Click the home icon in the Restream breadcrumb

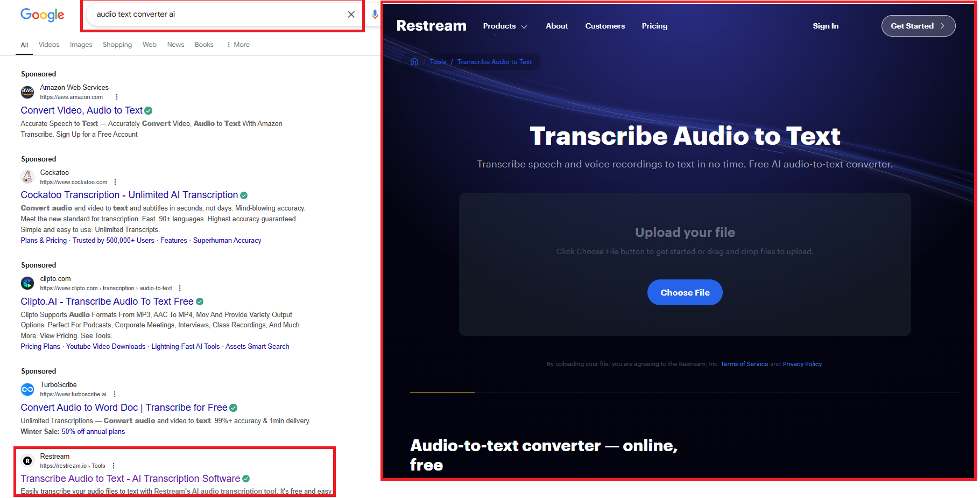pos(414,61)
